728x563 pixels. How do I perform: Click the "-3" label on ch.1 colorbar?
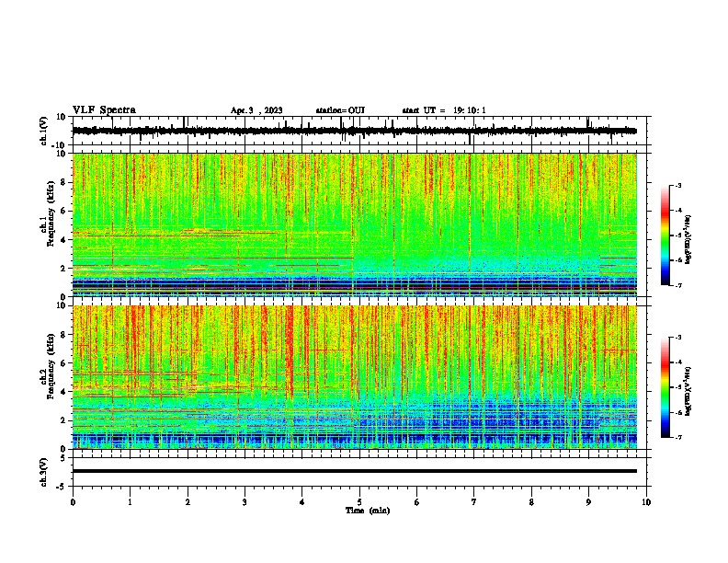tap(677, 186)
